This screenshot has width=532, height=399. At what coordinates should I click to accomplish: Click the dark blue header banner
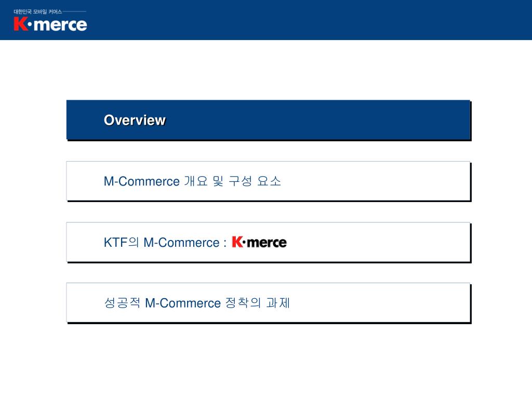pos(266,20)
